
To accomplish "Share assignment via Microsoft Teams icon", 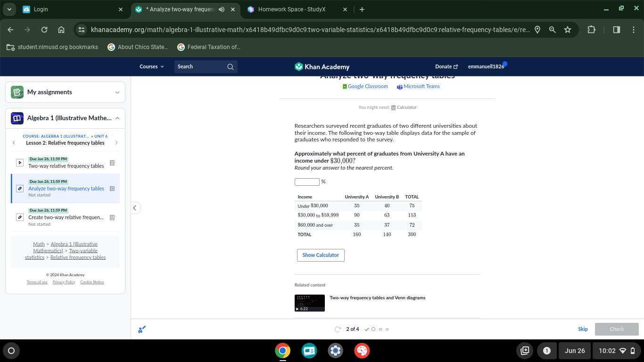I will point(399,86).
